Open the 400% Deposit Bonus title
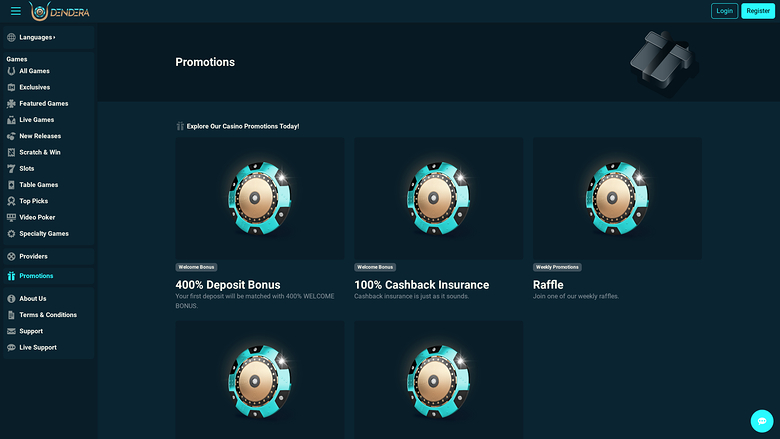The height and width of the screenshot is (439, 780). click(x=227, y=285)
